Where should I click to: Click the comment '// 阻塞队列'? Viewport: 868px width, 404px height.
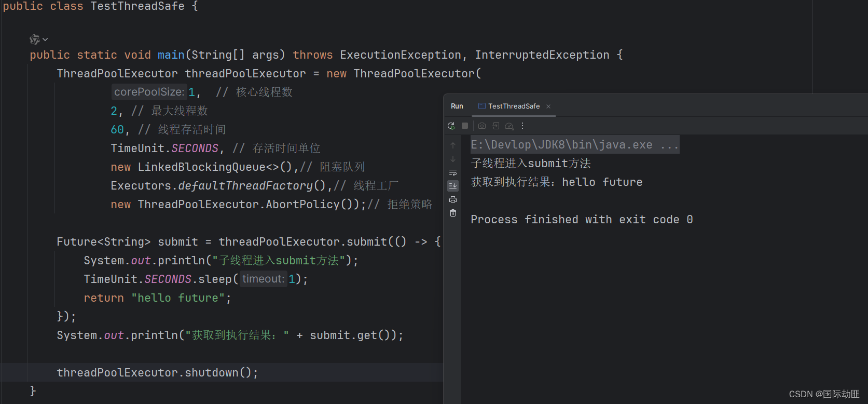pyautogui.click(x=333, y=167)
